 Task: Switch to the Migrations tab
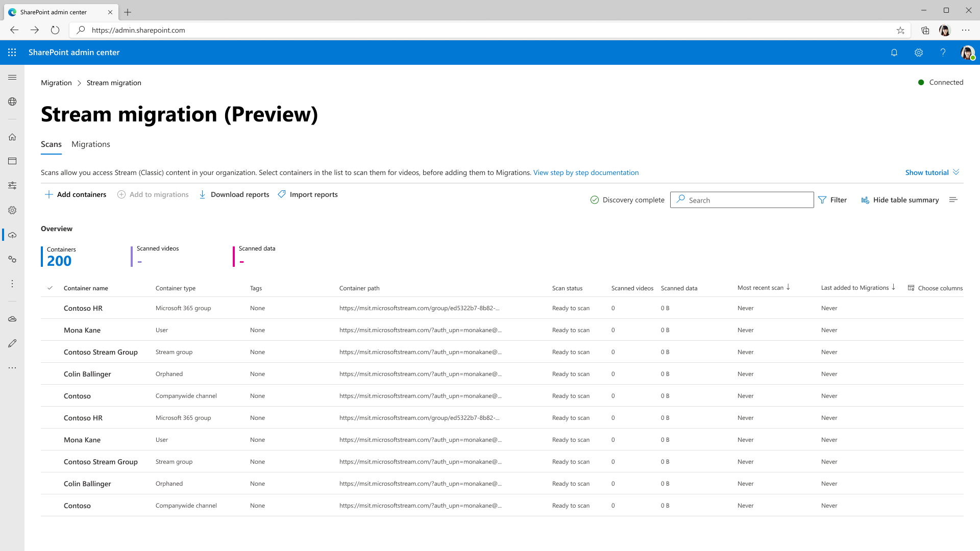pos(91,144)
